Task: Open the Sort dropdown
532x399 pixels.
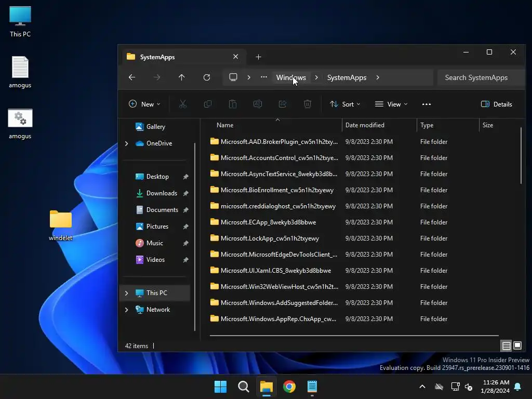Action: point(345,104)
